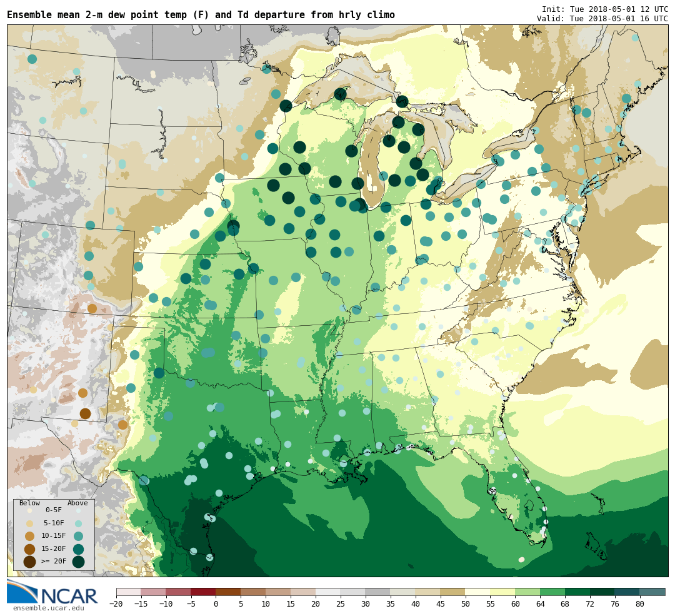675x616 pixels.
Task: Click the '72' colorbar tick label
Action: click(x=591, y=604)
